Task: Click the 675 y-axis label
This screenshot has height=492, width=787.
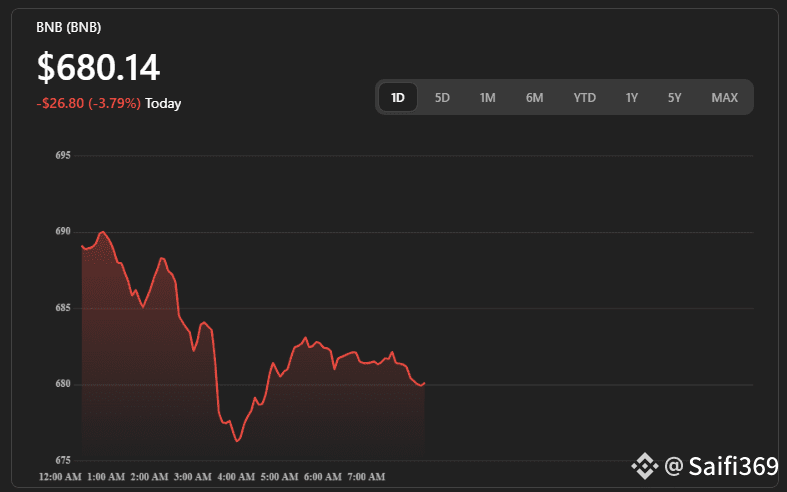Action: [63, 460]
